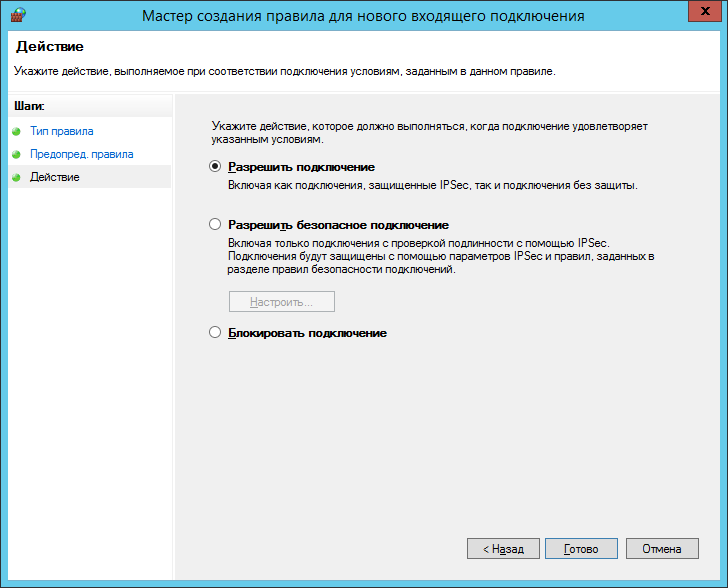This screenshot has width=728, height=588.
Task: Select the Разрешить подключение radio button
Action: (x=215, y=167)
